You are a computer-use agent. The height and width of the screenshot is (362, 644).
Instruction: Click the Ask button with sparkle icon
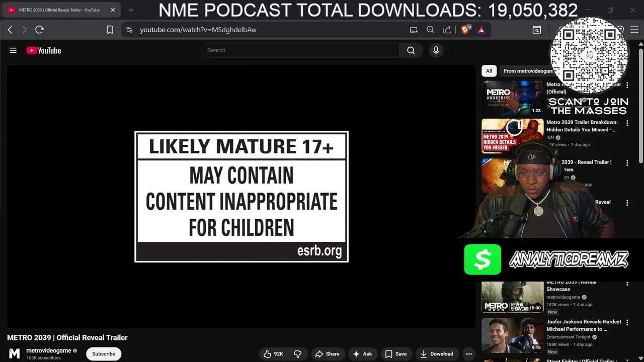[x=362, y=354]
